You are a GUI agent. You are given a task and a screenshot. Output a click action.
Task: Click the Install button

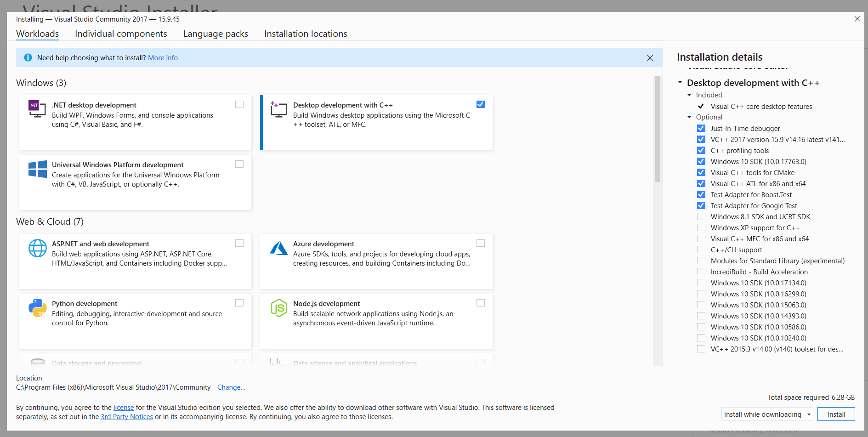836,414
